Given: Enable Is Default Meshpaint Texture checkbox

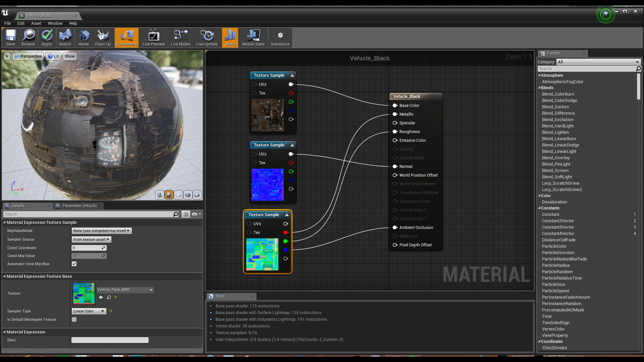Looking at the screenshot, I should 74,319.
